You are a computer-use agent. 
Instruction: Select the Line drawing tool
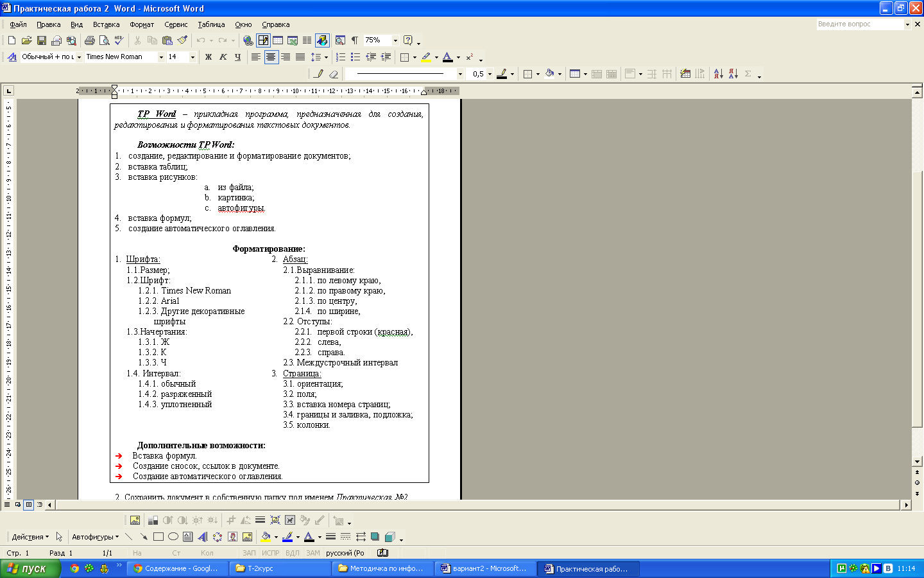(x=129, y=537)
